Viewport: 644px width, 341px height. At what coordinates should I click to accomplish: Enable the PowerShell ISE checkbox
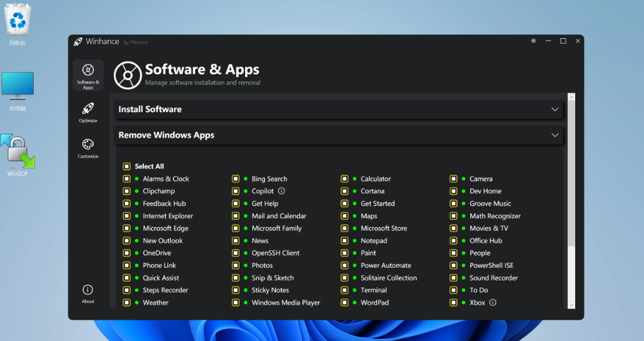click(x=453, y=266)
